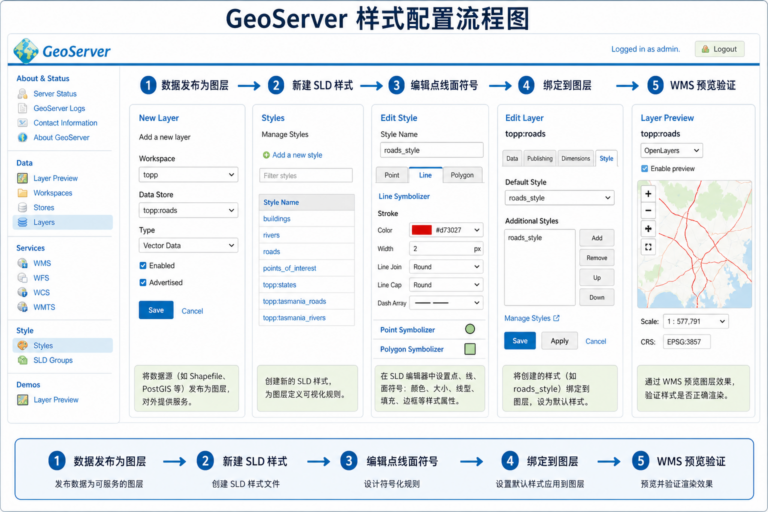768x512 pixels.
Task: Toggle Enable preview checkbox
Action: click(x=645, y=169)
